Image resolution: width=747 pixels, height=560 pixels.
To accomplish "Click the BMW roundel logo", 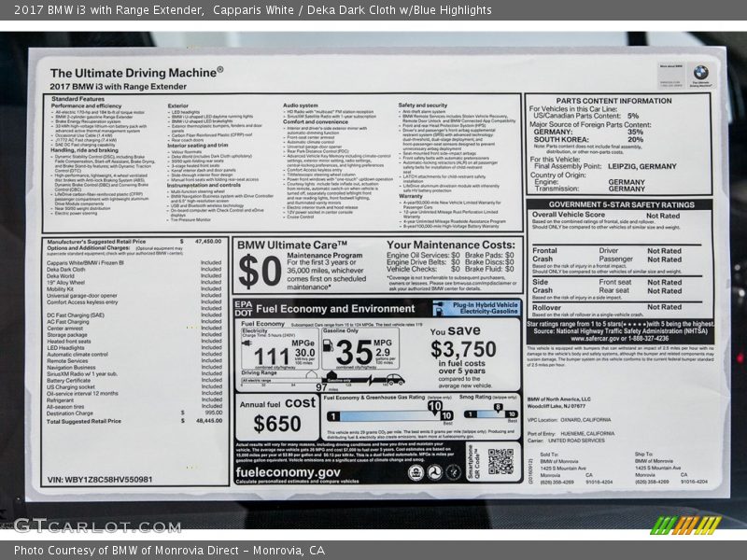I will pos(700,73).
